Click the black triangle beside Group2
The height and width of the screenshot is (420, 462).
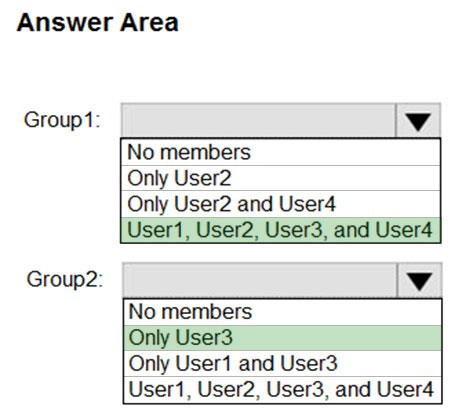(x=419, y=281)
